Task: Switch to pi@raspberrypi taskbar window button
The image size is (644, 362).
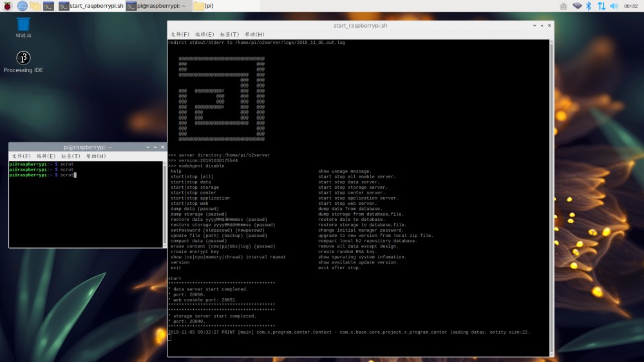Action: [158, 6]
